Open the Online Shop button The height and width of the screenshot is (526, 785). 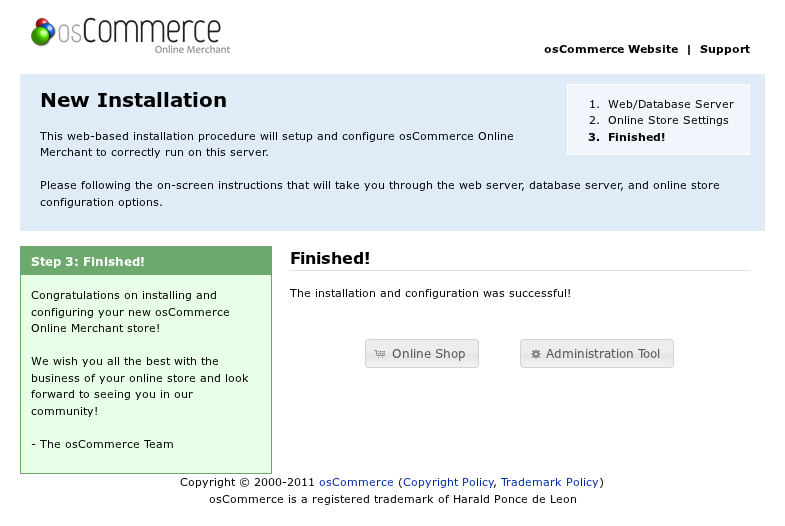coord(422,354)
